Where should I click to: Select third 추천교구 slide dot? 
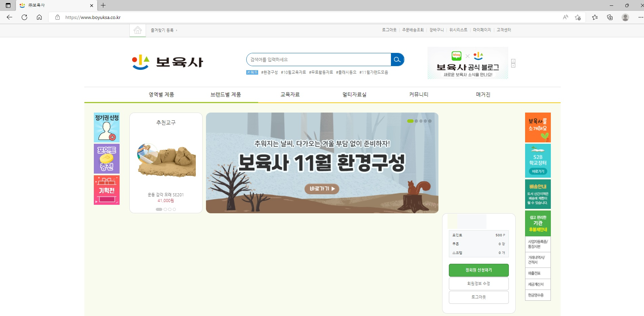tap(170, 209)
